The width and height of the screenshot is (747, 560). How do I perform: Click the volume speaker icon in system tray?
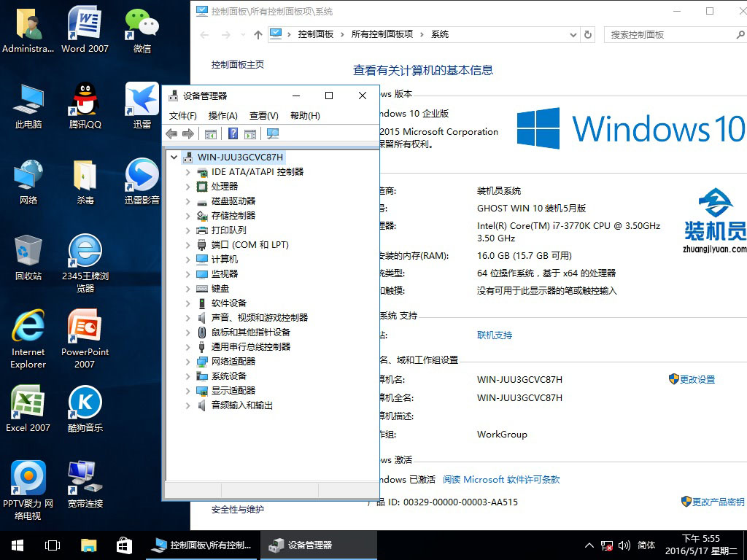click(x=624, y=545)
